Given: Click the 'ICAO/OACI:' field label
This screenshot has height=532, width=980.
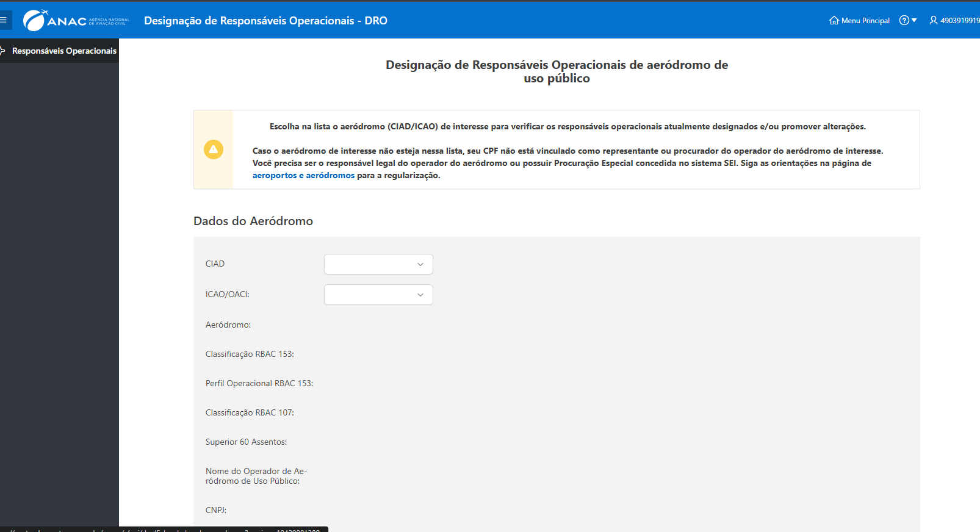Looking at the screenshot, I should tap(228, 294).
